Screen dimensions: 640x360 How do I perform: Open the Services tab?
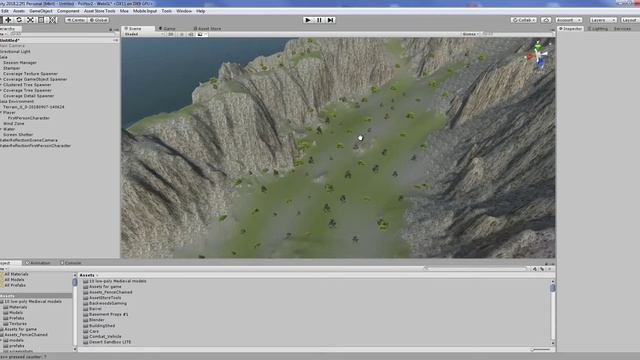[622, 29]
